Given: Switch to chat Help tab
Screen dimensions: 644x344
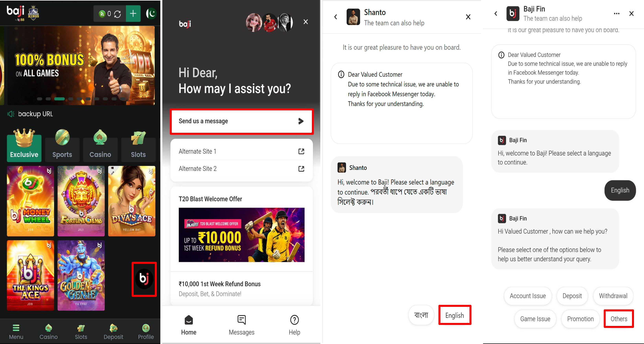Looking at the screenshot, I should click(x=295, y=325).
